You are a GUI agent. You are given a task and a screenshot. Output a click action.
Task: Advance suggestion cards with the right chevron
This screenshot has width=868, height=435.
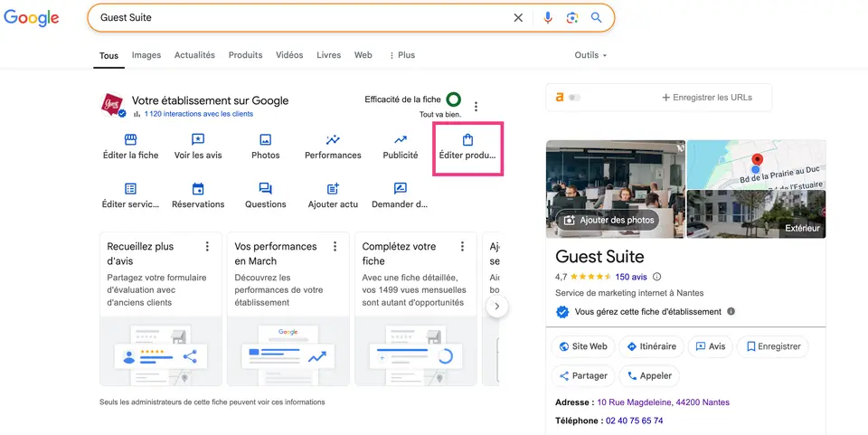pos(497,306)
